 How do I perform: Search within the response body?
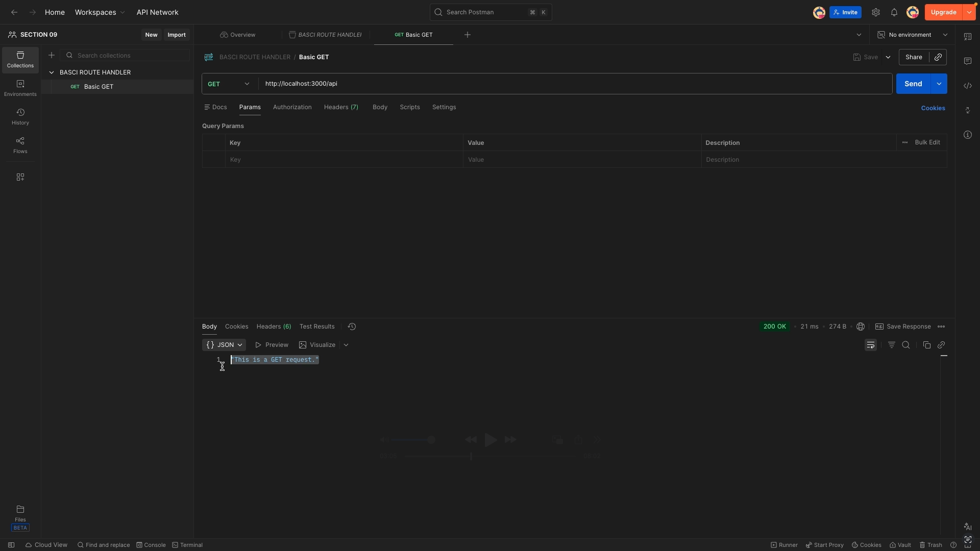pos(906,345)
